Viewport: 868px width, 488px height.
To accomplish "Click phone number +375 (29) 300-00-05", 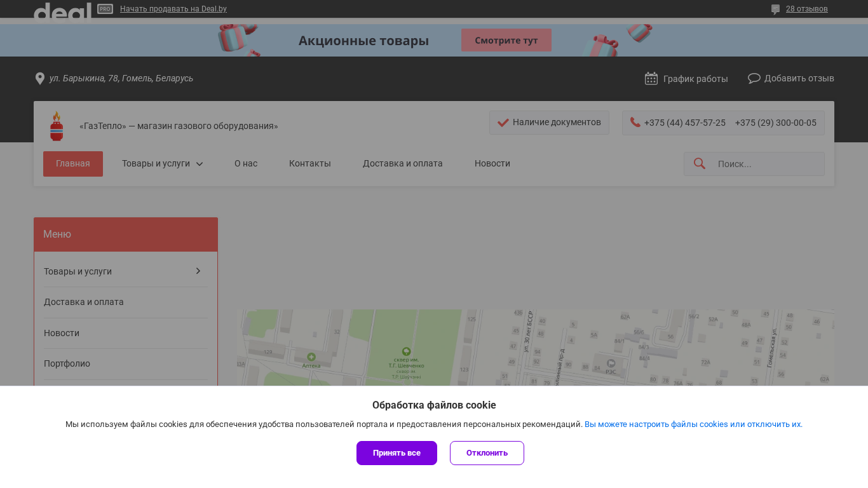I will coord(776,123).
